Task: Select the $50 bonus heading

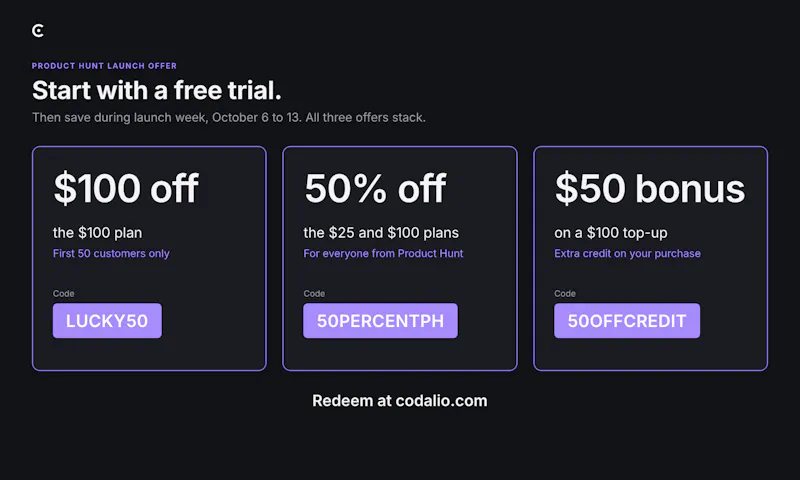Action: coord(649,188)
